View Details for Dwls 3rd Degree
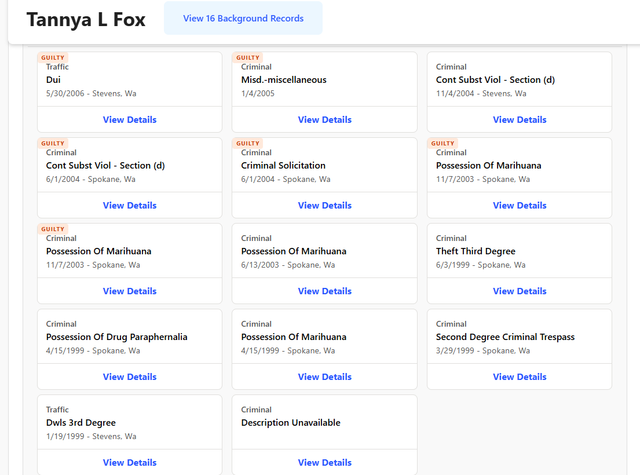The width and height of the screenshot is (640, 475). click(129, 462)
